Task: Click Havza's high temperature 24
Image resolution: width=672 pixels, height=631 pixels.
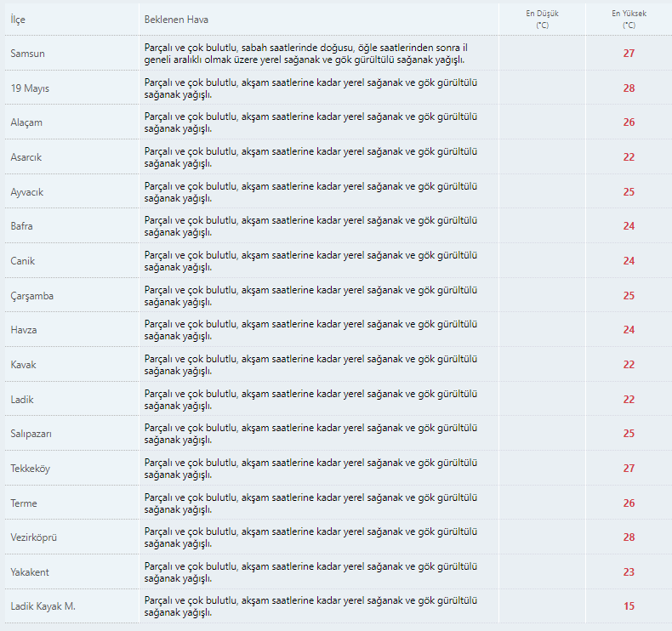Action: [629, 330]
